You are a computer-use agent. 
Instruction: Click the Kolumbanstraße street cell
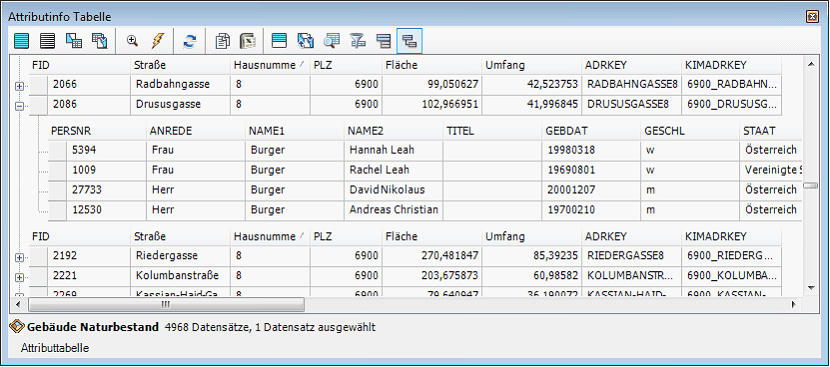pos(181,276)
